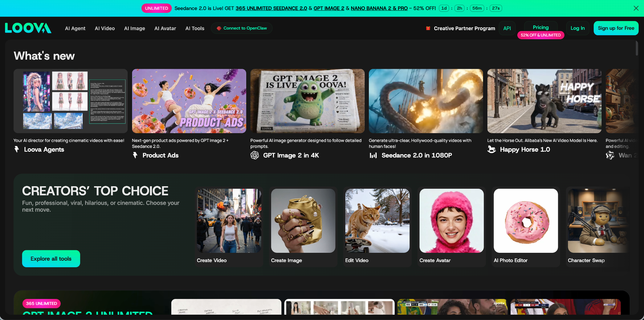Click the 365 UNLIMITED pink badge

click(42, 303)
